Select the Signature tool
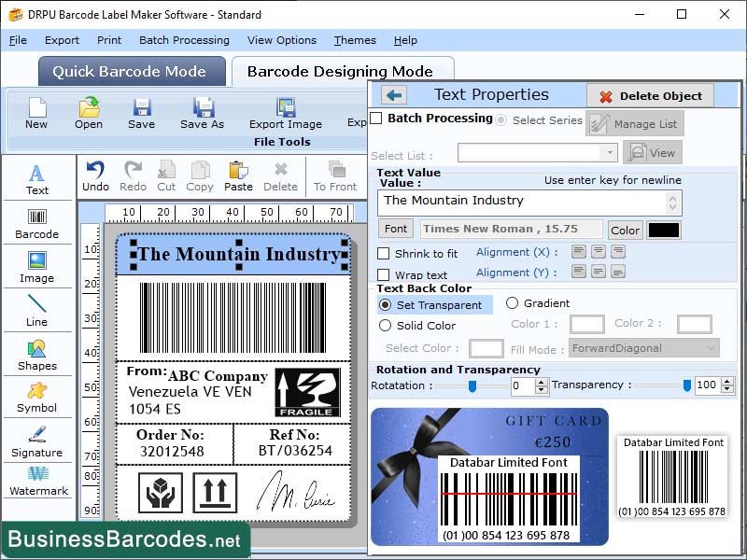This screenshot has width=747, height=560. pyautogui.click(x=37, y=443)
